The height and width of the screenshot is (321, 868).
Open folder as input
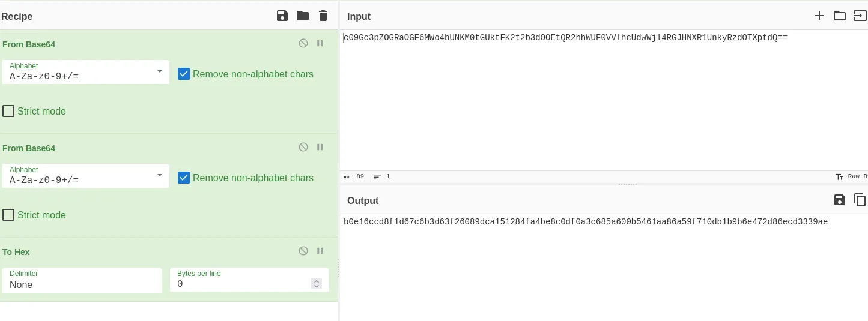[x=840, y=16]
